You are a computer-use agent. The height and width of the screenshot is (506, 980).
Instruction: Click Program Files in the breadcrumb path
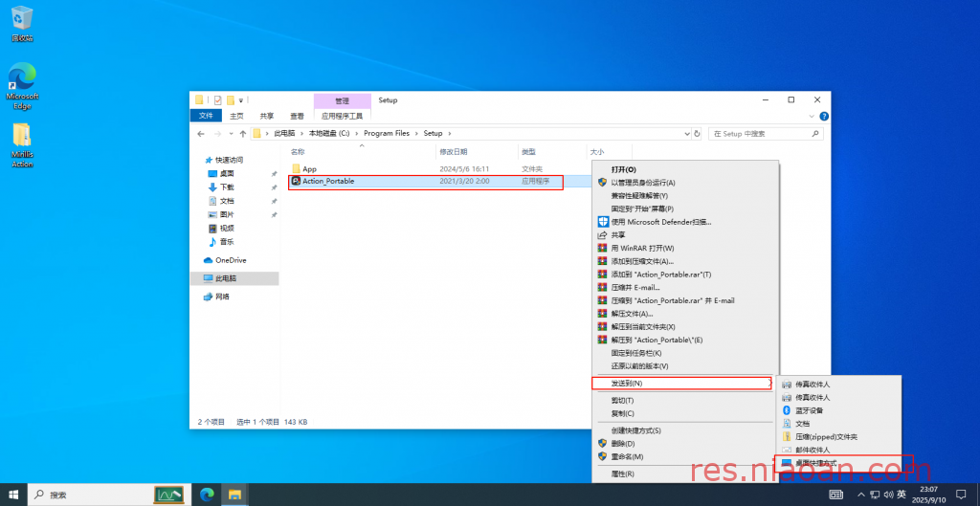pyautogui.click(x=387, y=134)
